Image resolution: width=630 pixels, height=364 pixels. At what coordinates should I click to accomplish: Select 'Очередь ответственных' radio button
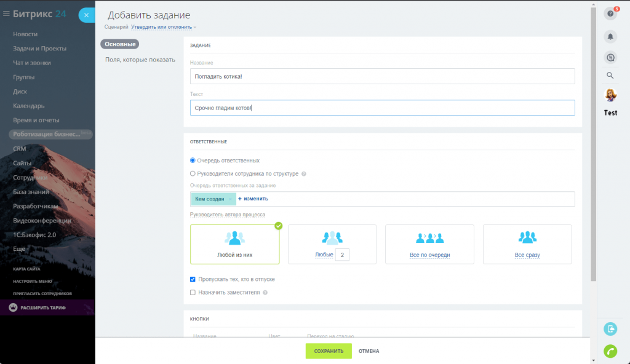(193, 160)
